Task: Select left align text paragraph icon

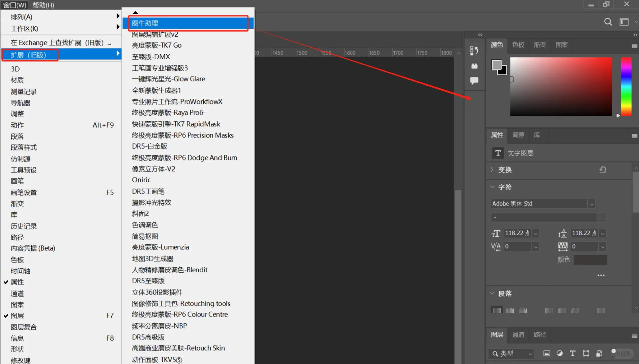Action: [x=497, y=310]
